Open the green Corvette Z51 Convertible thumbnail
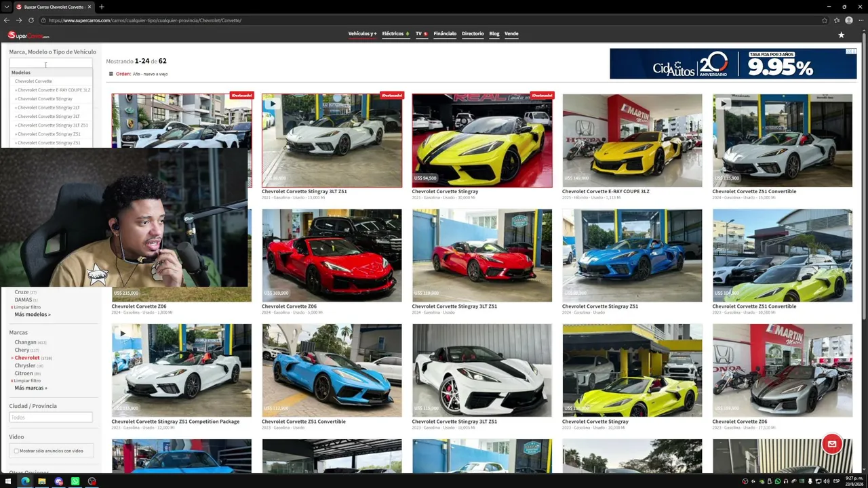 783,256
